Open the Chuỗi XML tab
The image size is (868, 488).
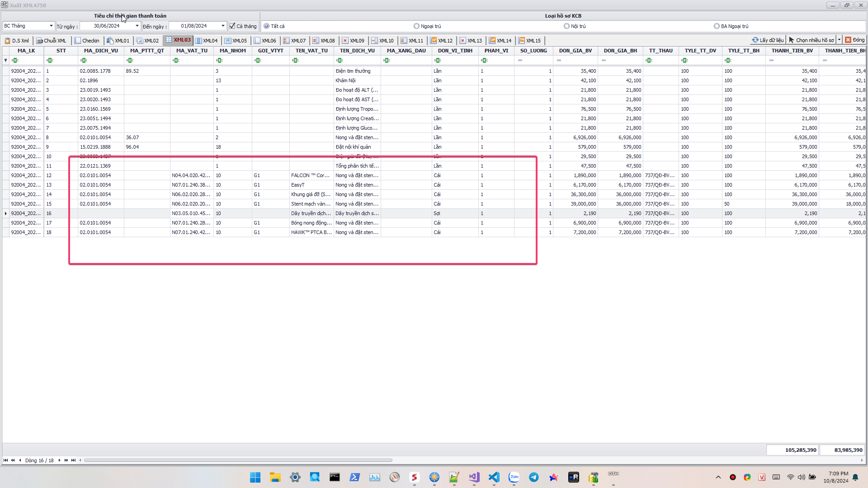tap(52, 41)
